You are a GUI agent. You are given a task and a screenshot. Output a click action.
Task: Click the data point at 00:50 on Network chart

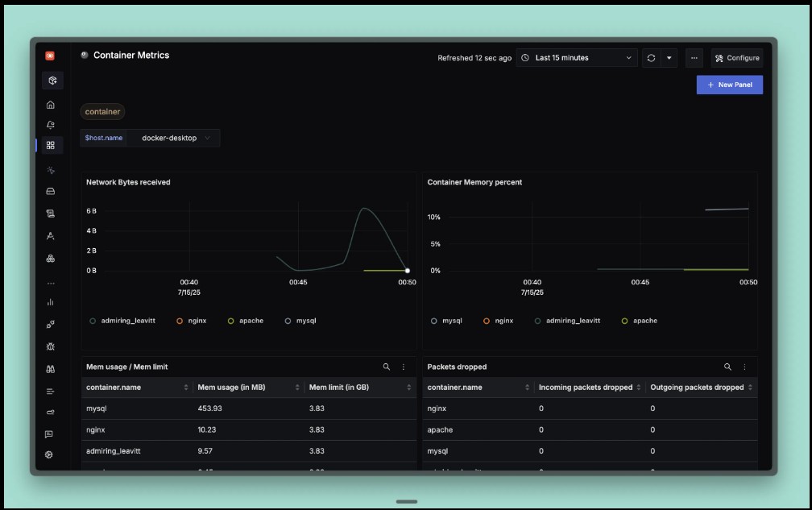(408, 271)
